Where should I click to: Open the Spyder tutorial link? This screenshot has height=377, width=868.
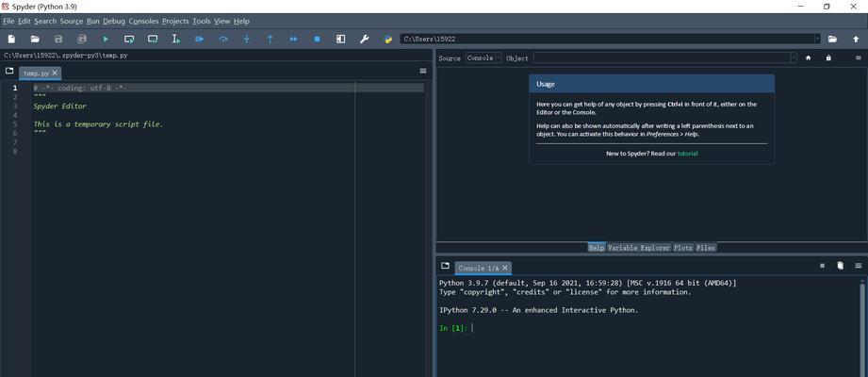pyautogui.click(x=688, y=154)
